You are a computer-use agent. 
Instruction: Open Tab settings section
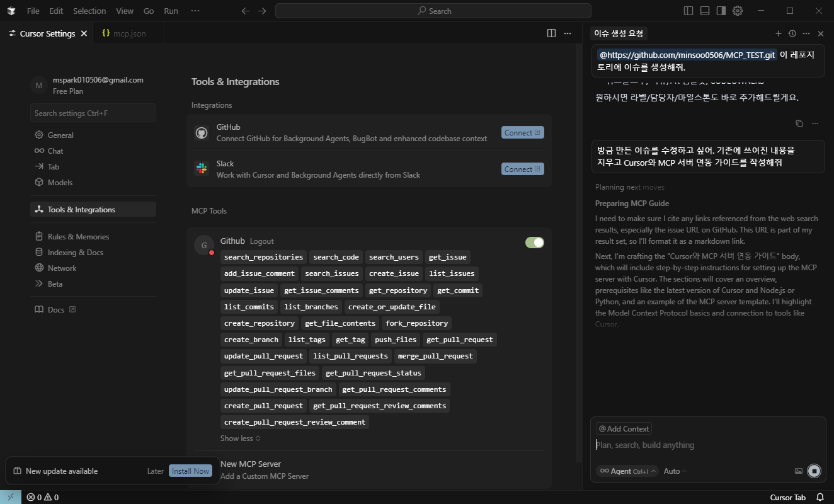tap(93, 166)
